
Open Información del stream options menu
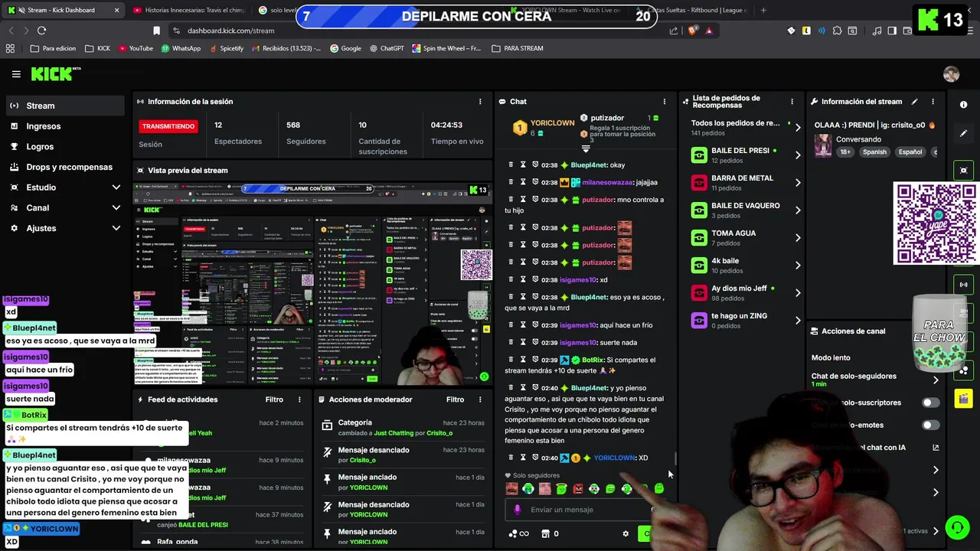[x=933, y=101]
